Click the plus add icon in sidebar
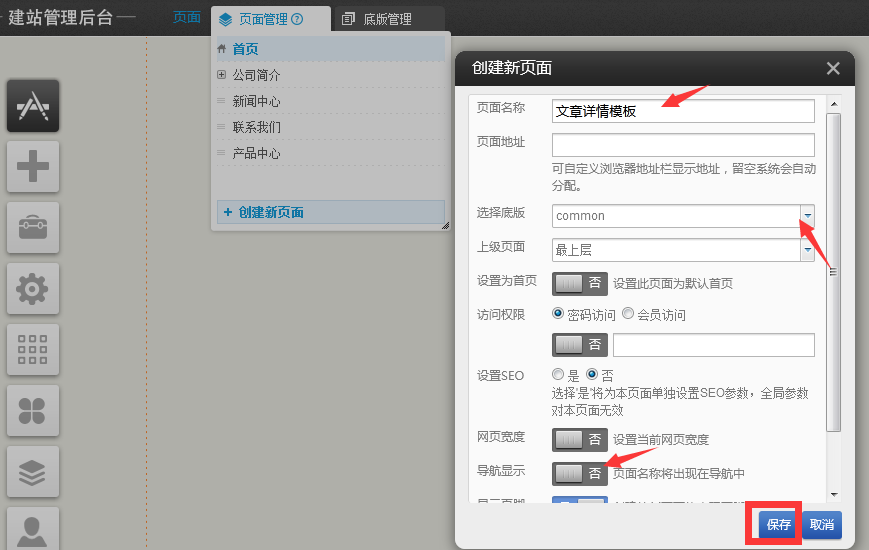Viewport: 869px width, 550px height. [x=33, y=166]
